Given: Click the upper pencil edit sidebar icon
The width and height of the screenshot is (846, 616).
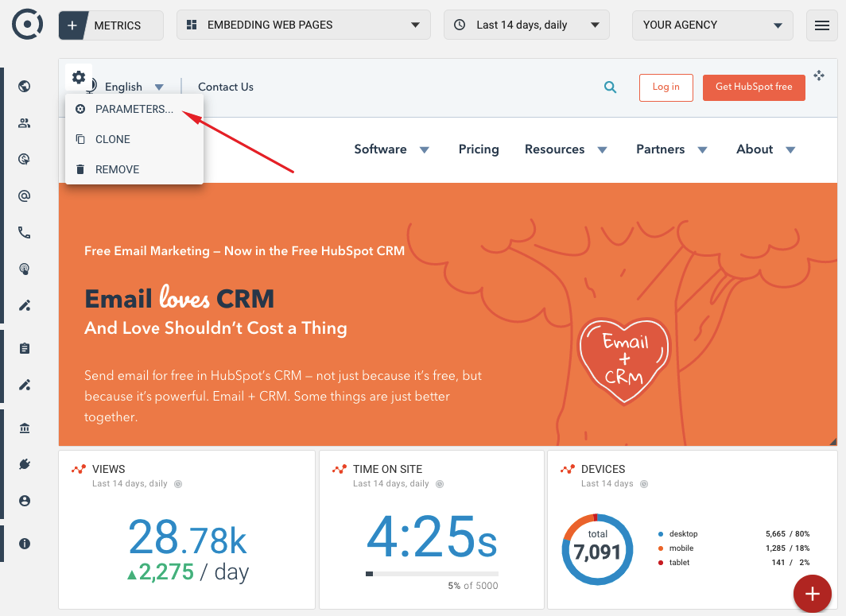Looking at the screenshot, I should [x=25, y=306].
